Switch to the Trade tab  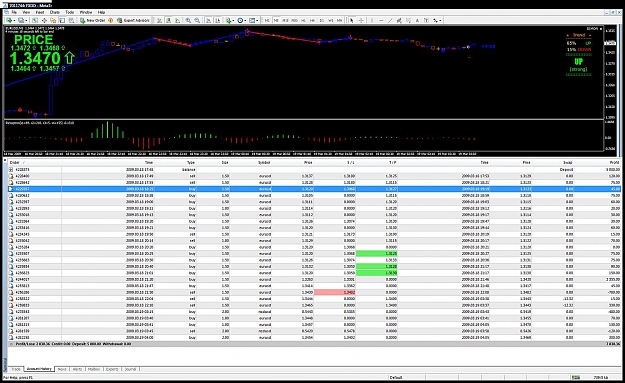pyautogui.click(x=16, y=369)
